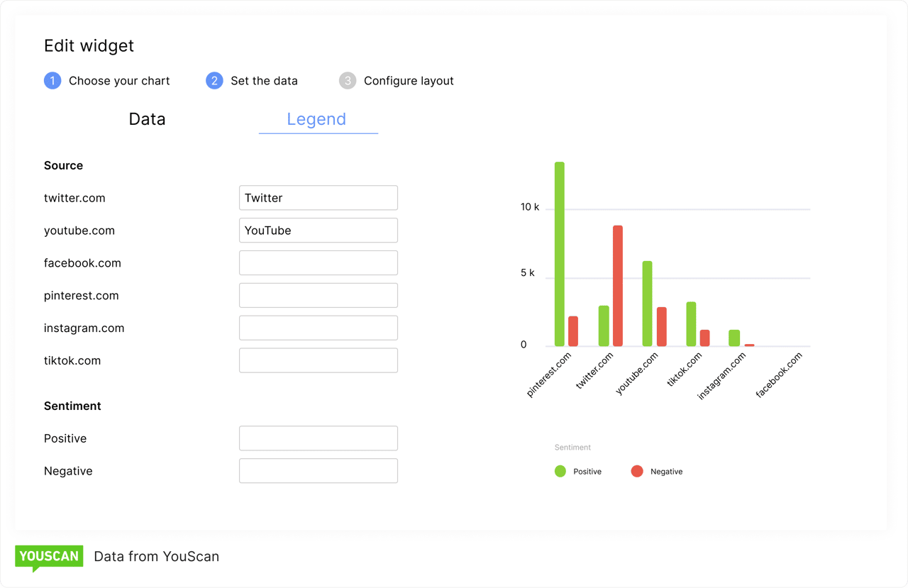Click the Negative legend label text
908x588 pixels.
click(x=667, y=470)
